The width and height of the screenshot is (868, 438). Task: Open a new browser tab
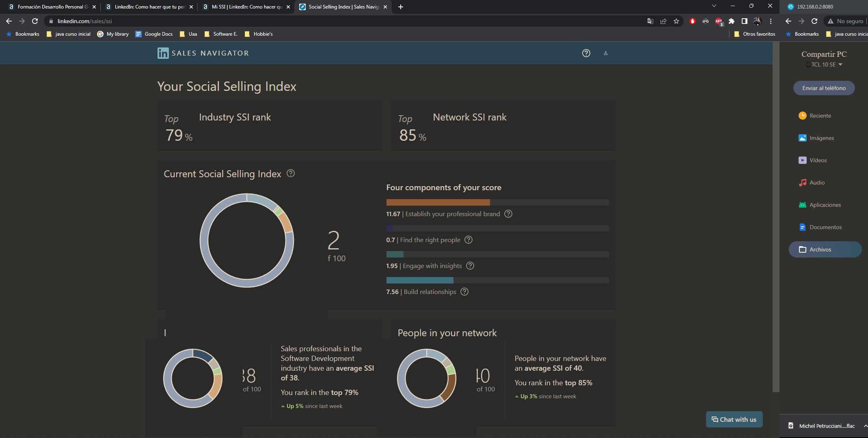click(401, 7)
